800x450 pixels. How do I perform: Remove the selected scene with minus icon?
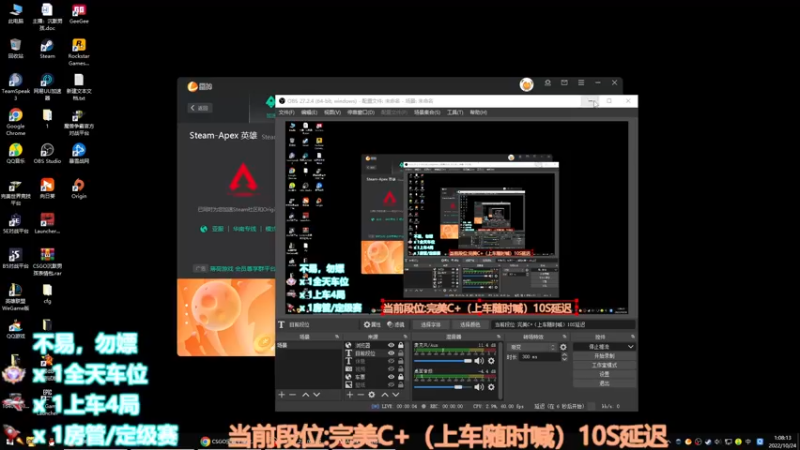pyautogui.click(x=292, y=395)
